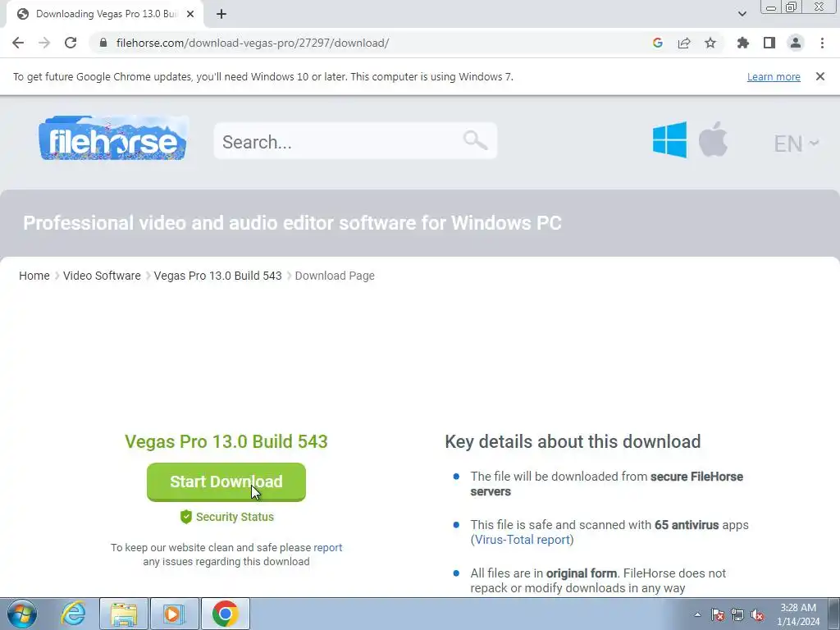840x630 pixels.
Task: Click the network tray icon
Action: pos(737,615)
